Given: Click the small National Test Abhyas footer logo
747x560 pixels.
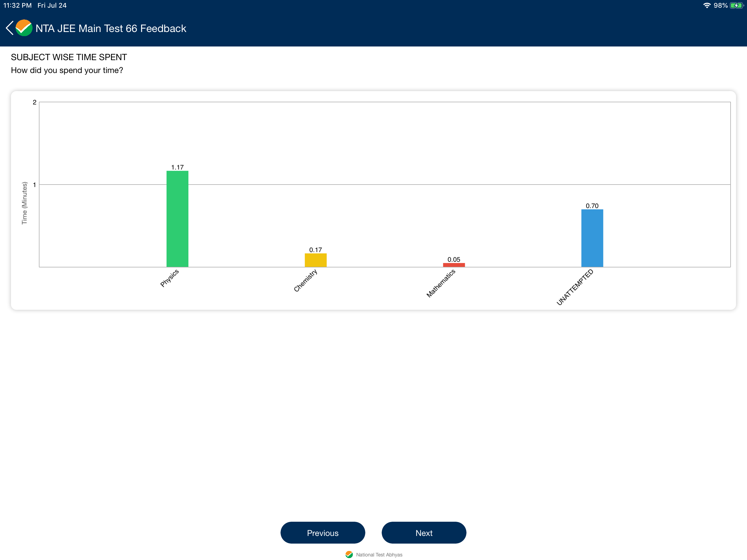Looking at the screenshot, I should 349,555.
